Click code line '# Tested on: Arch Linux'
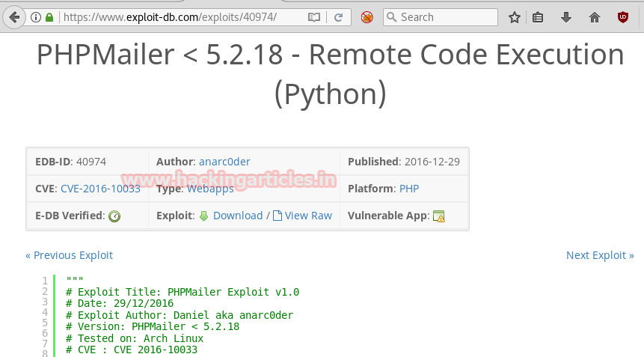Image resolution: width=644 pixels, height=357 pixels. click(x=135, y=338)
